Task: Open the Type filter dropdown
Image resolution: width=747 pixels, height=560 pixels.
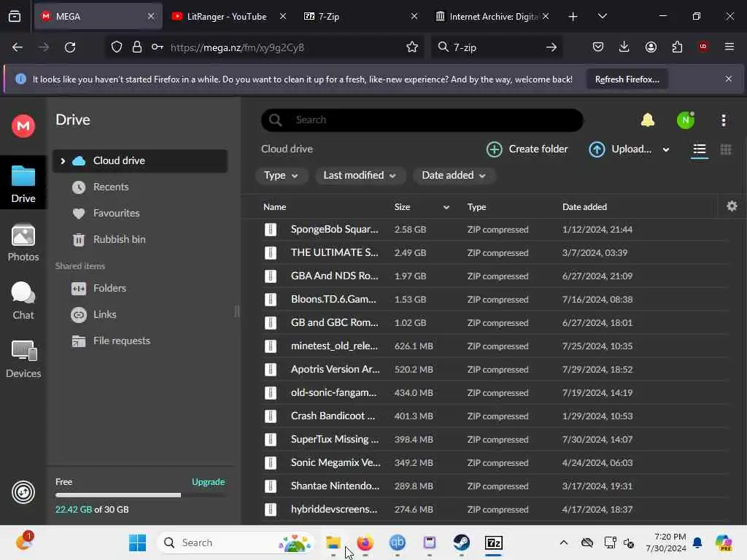Action: pyautogui.click(x=281, y=175)
